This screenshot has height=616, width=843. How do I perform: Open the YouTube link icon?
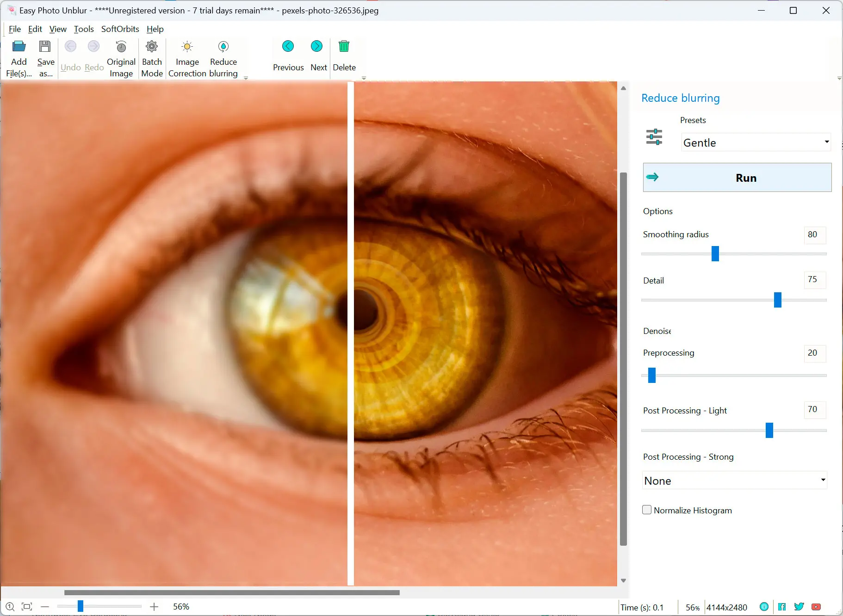[816, 607]
